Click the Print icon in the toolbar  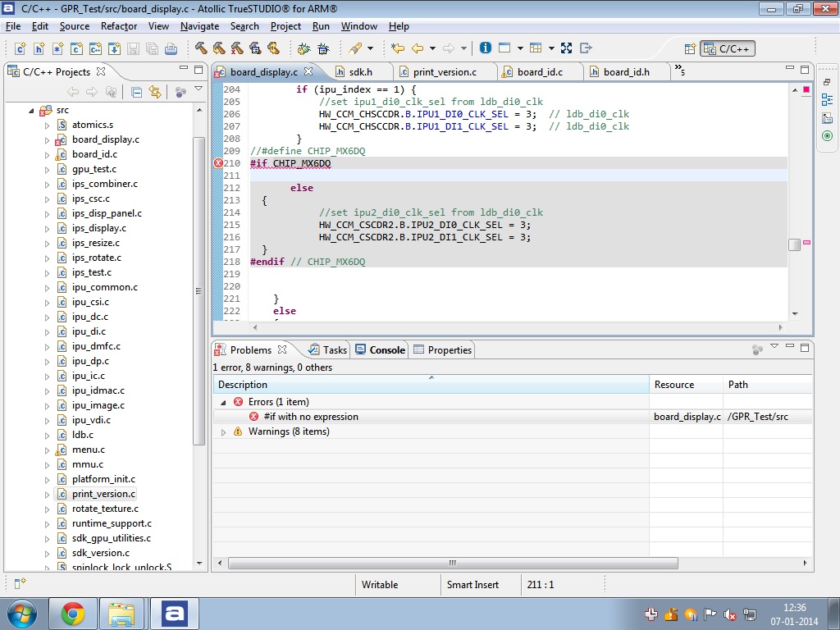(171, 48)
